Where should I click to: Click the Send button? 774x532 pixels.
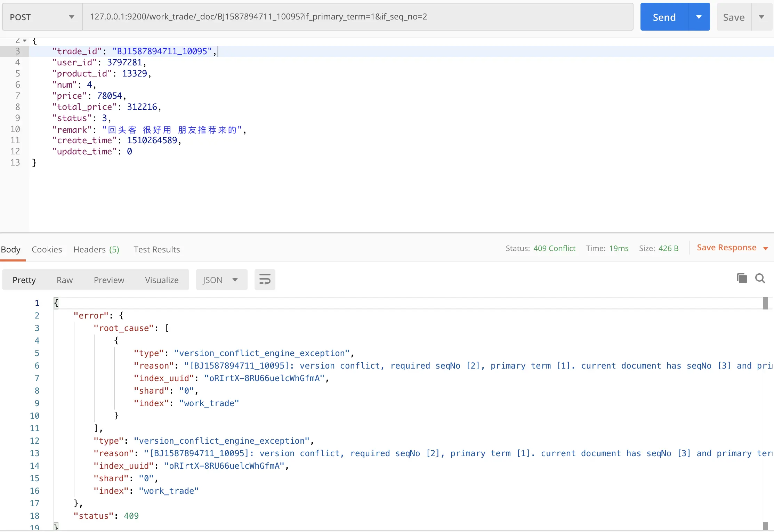click(x=664, y=17)
